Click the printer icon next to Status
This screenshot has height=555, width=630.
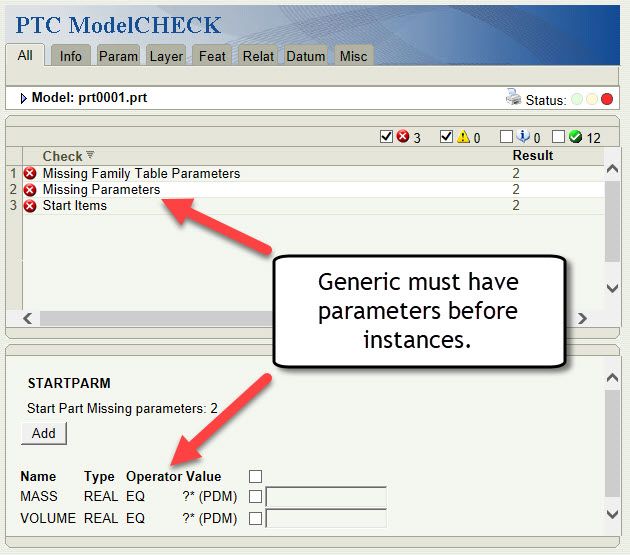point(513,97)
